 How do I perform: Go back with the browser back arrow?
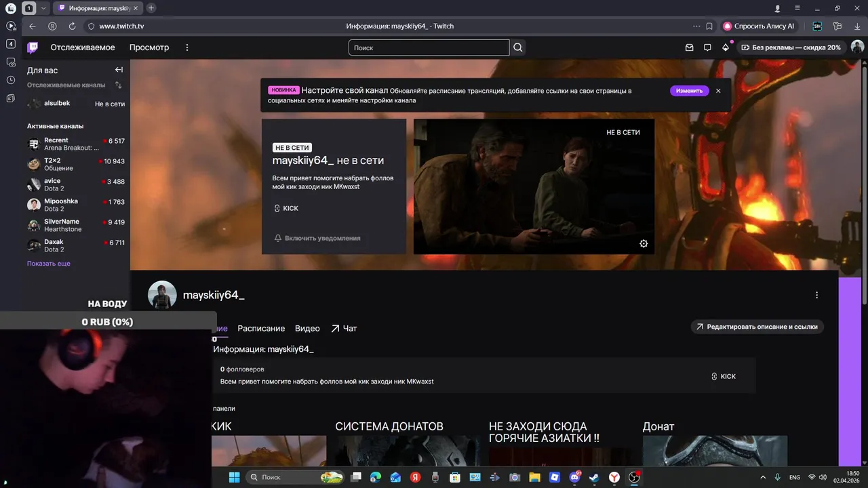33,26
